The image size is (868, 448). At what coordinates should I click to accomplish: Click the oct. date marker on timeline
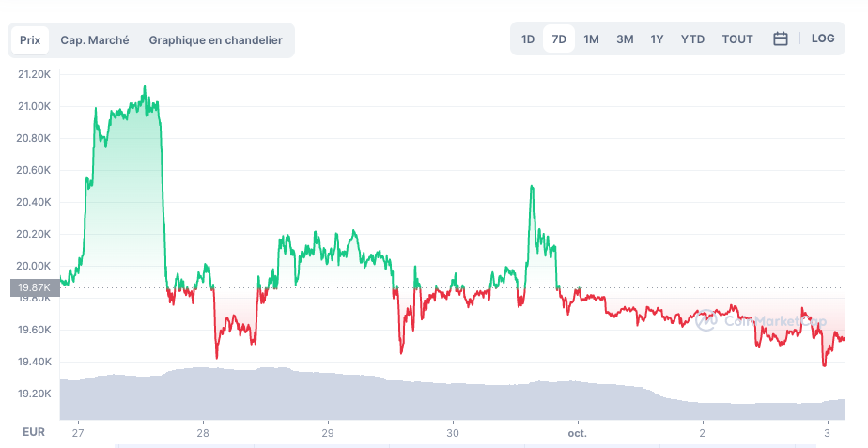tap(577, 433)
